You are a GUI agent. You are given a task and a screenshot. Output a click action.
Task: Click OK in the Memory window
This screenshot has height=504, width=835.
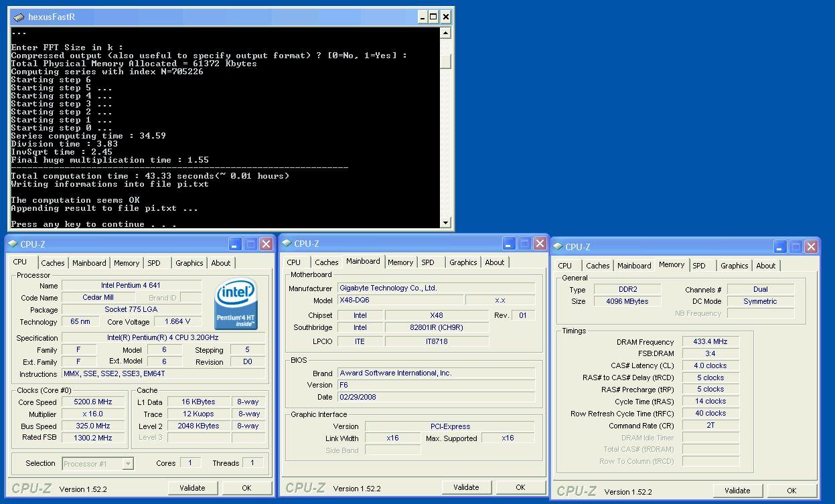(x=791, y=491)
